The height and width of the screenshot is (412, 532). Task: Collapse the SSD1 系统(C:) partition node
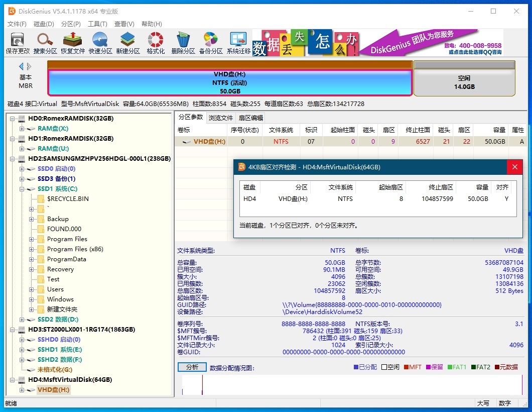22,189
